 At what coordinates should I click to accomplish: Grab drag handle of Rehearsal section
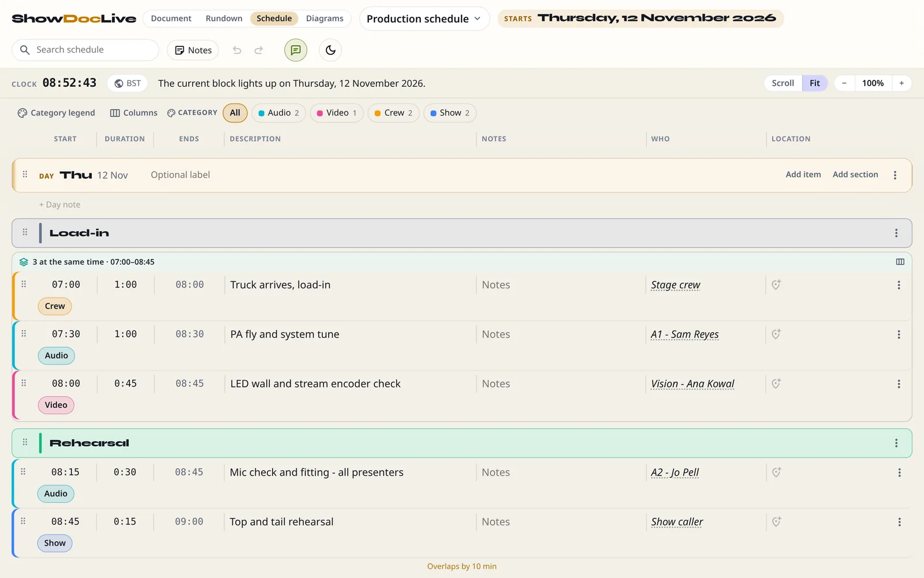[25, 442]
